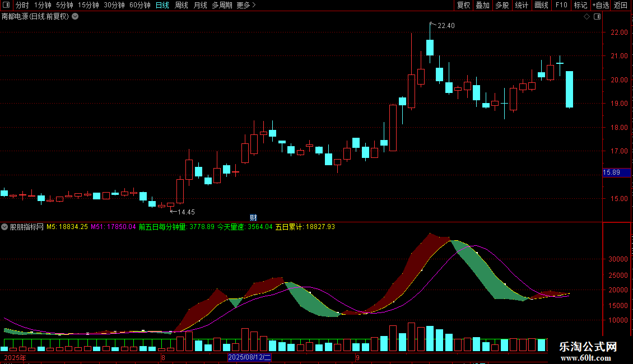The width and height of the screenshot is (633, 364).
Task: Click the 2025年 axis label
Action: (15, 357)
